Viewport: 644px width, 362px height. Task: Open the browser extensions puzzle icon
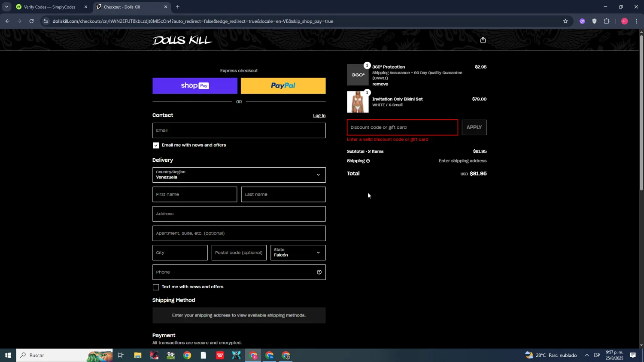[x=607, y=21]
